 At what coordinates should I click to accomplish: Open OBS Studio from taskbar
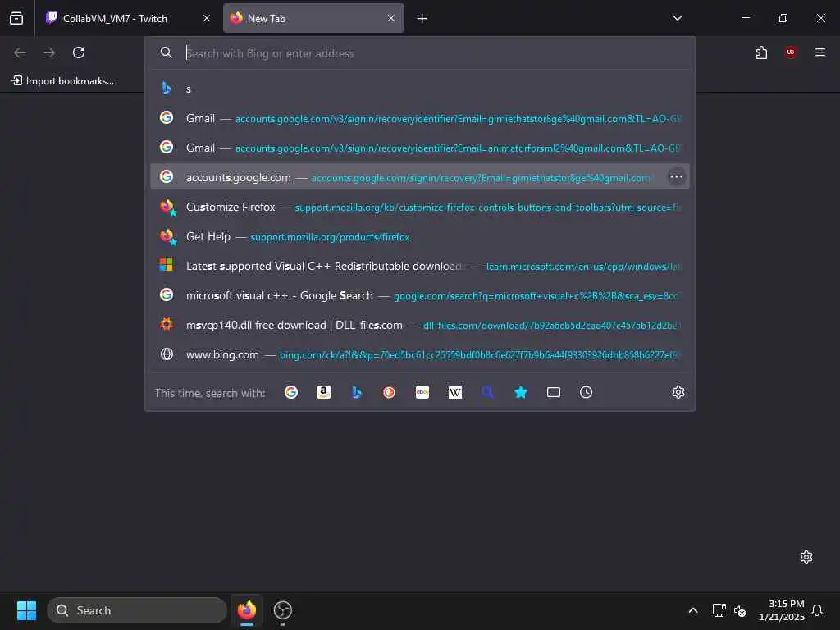pyautogui.click(x=283, y=610)
